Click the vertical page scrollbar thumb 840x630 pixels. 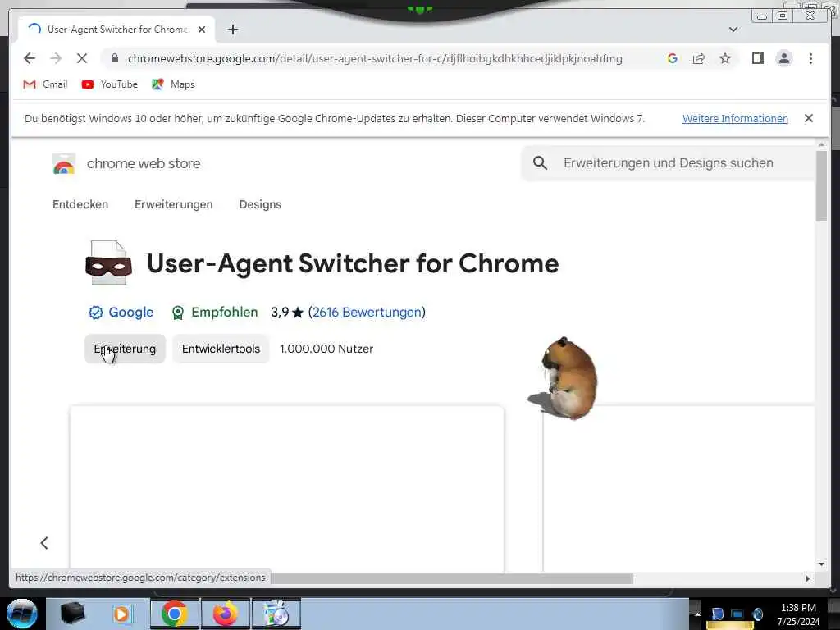coord(821,185)
